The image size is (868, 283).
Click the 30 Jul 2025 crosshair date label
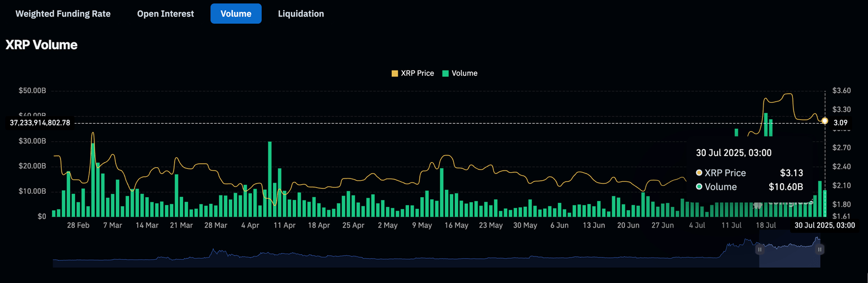(824, 225)
